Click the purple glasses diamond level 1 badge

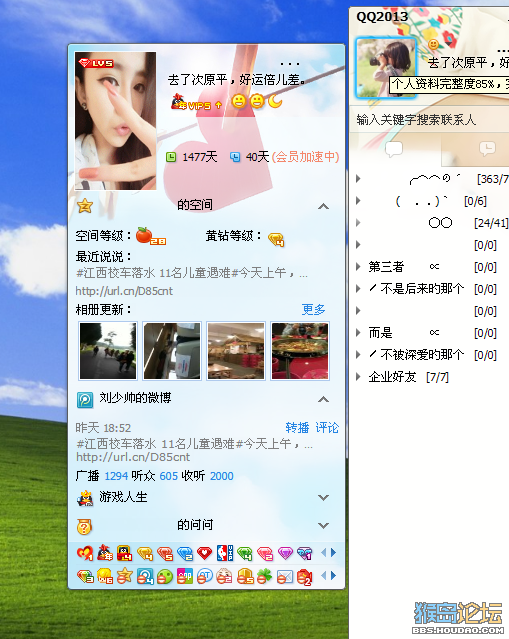304,553
